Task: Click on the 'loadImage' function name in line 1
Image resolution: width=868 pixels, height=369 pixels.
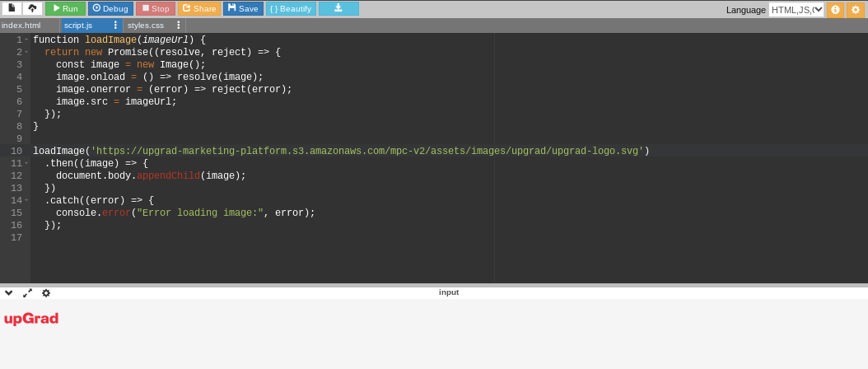Action: click(x=110, y=40)
